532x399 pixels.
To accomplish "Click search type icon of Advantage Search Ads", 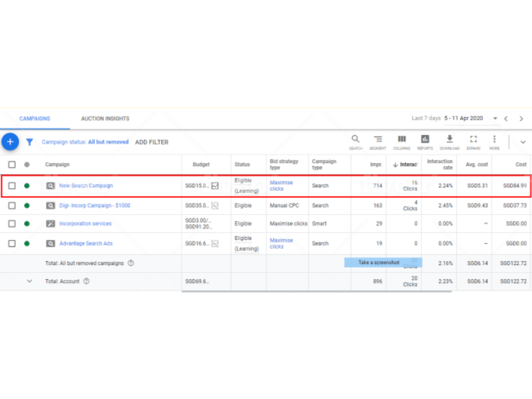I will pyautogui.click(x=50, y=244).
